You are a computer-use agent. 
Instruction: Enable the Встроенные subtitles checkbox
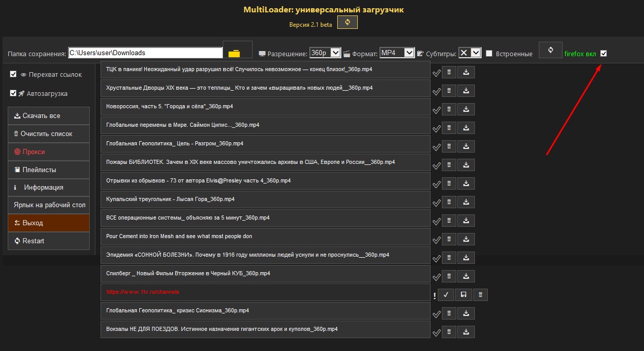click(x=489, y=53)
